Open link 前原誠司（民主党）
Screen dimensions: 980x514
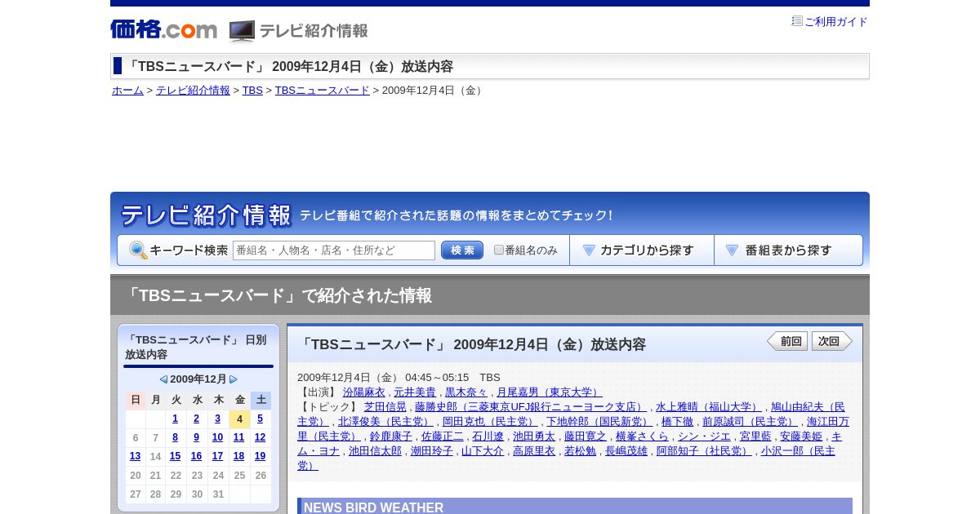point(750,422)
